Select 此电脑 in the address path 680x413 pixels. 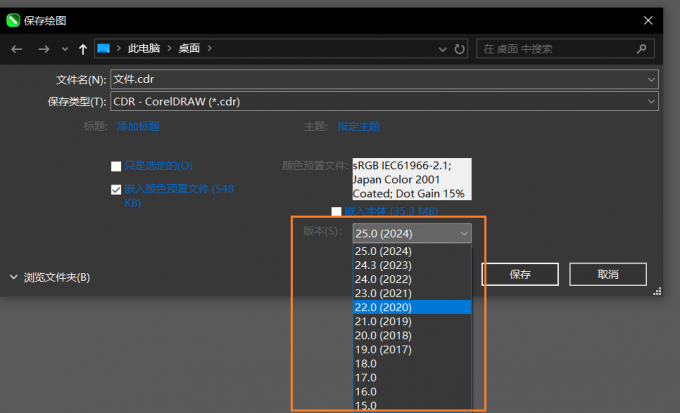pos(144,48)
